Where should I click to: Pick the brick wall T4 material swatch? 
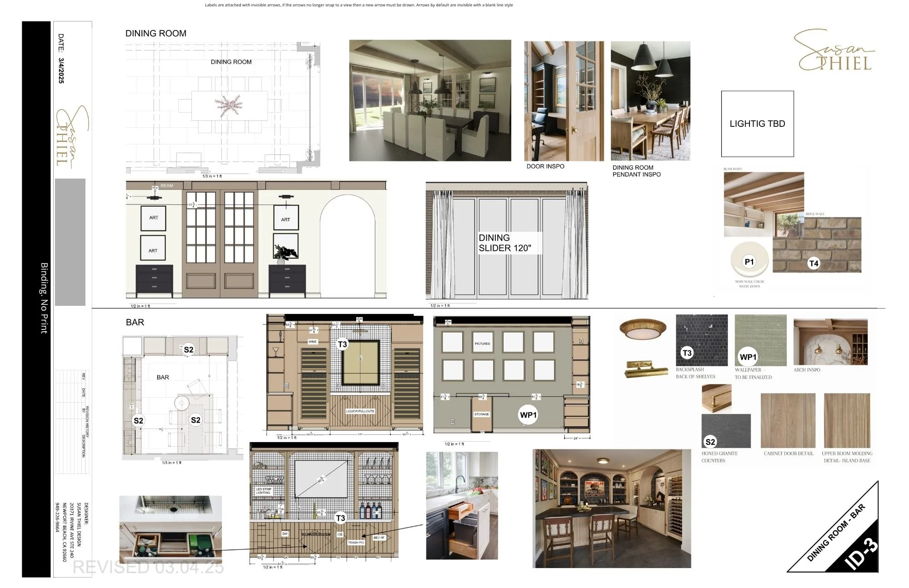coord(817,244)
